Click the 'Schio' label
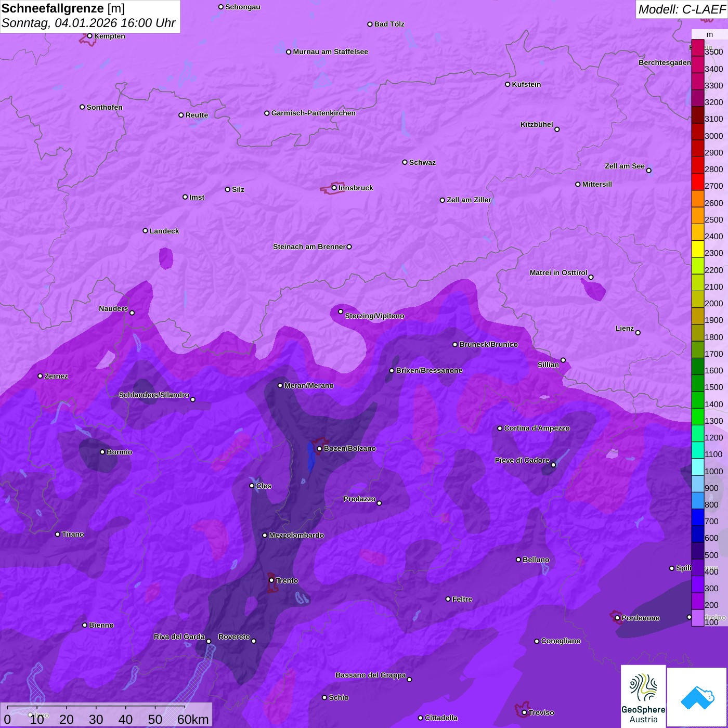Image resolution: width=728 pixels, height=728 pixels. click(339, 698)
